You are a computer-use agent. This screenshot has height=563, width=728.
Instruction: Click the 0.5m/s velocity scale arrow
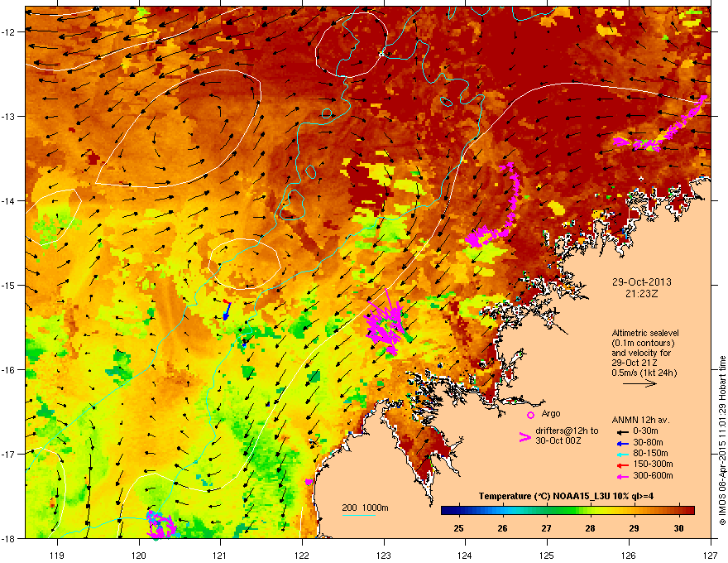[x=639, y=383]
